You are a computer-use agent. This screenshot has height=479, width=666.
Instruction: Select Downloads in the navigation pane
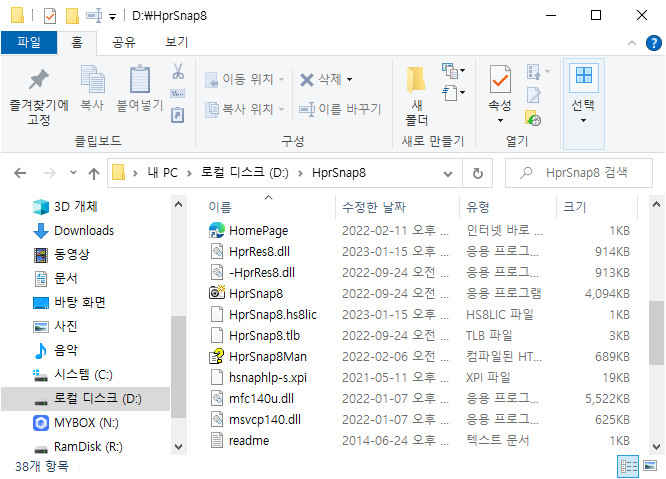(84, 231)
